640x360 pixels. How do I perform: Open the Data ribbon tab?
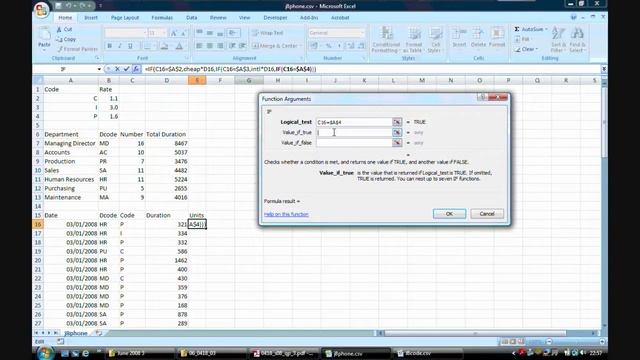(191, 18)
